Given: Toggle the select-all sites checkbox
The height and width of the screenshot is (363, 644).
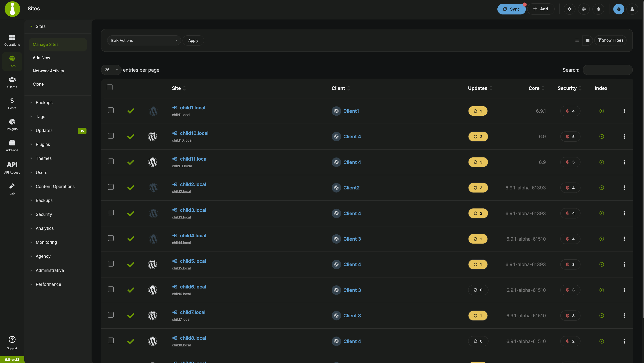Looking at the screenshot, I should pyautogui.click(x=110, y=87).
